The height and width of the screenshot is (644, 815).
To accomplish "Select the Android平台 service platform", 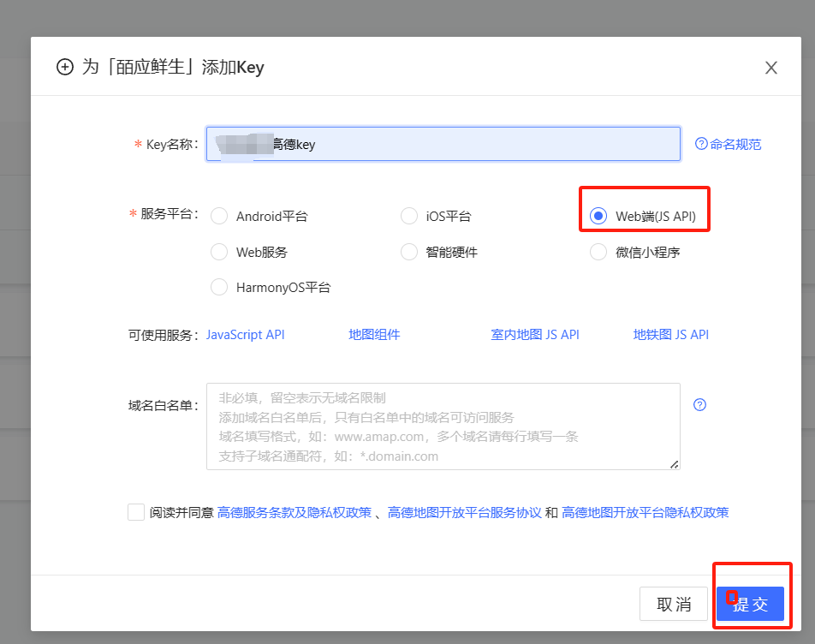I will point(219,216).
